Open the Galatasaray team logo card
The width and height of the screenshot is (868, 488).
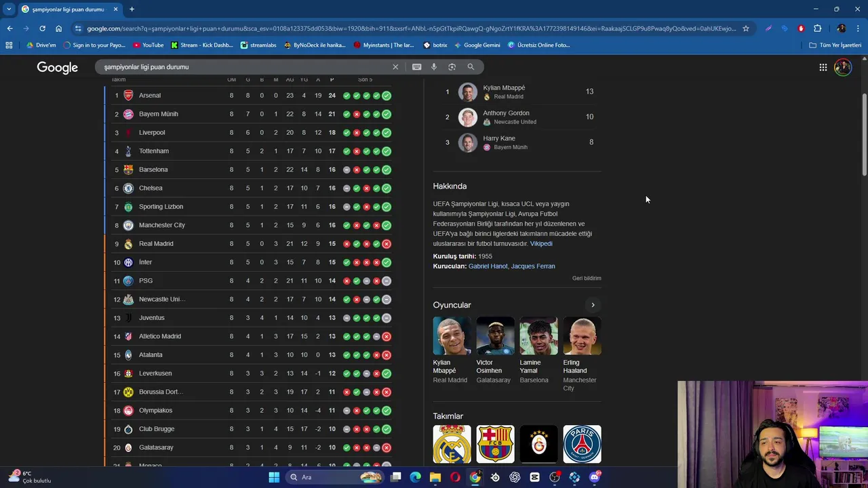(538, 444)
